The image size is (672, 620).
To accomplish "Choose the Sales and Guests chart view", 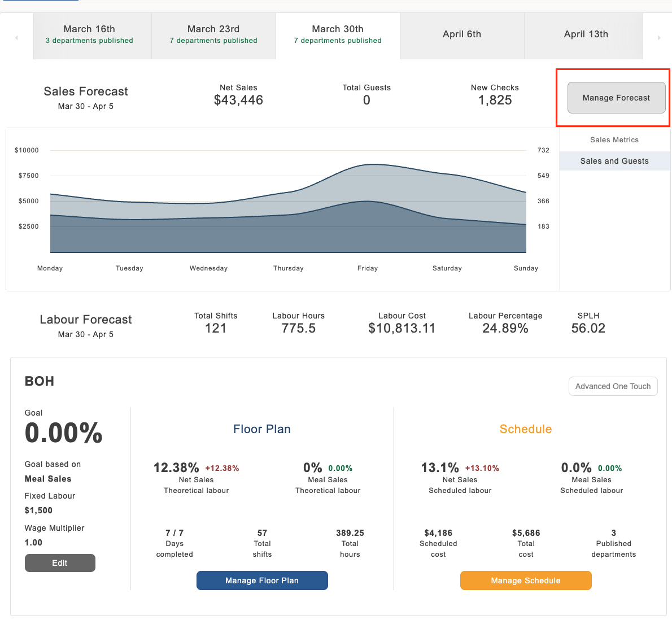I will point(614,161).
